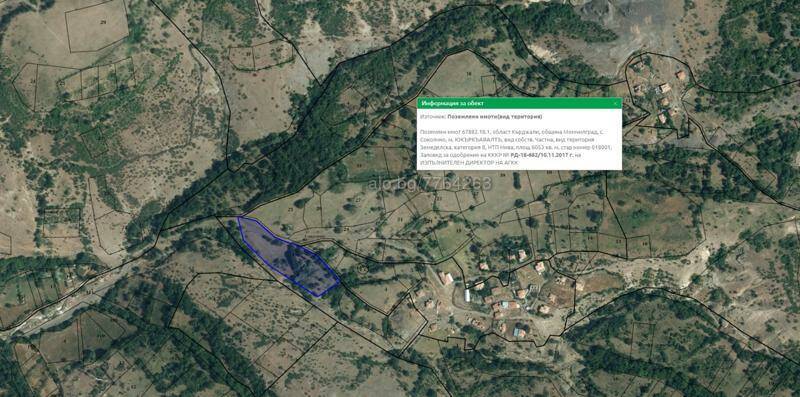The height and width of the screenshot is (397, 800).
Task: Click the long white-roofed building
Action: point(467,295)
